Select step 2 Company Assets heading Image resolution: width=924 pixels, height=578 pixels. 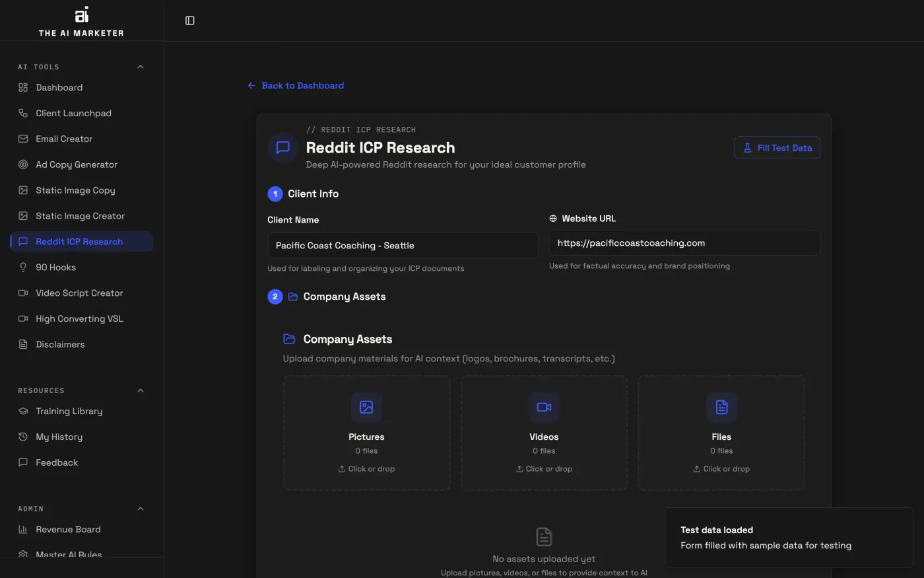[345, 297]
